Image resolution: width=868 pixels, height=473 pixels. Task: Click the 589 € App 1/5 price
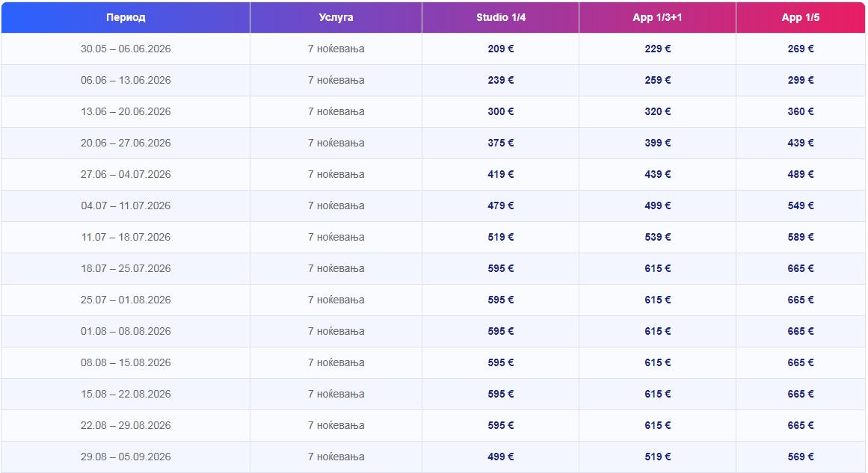point(800,237)
